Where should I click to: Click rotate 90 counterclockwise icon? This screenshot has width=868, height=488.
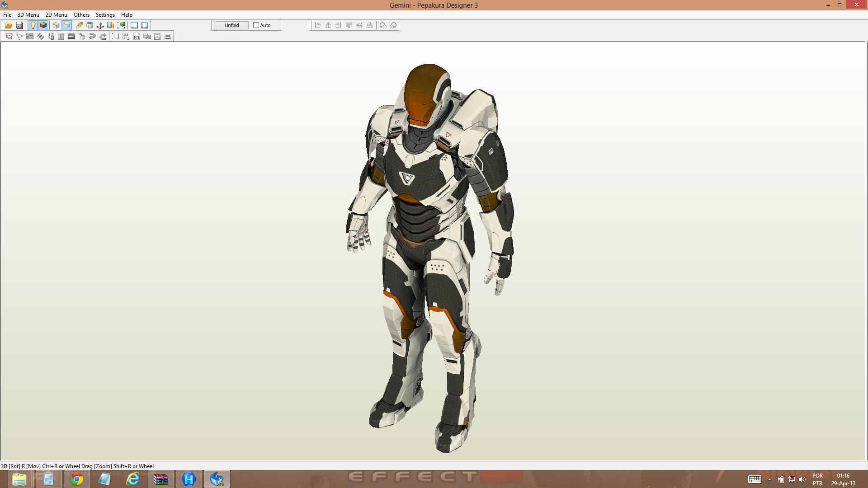click(x=383, y=25)
